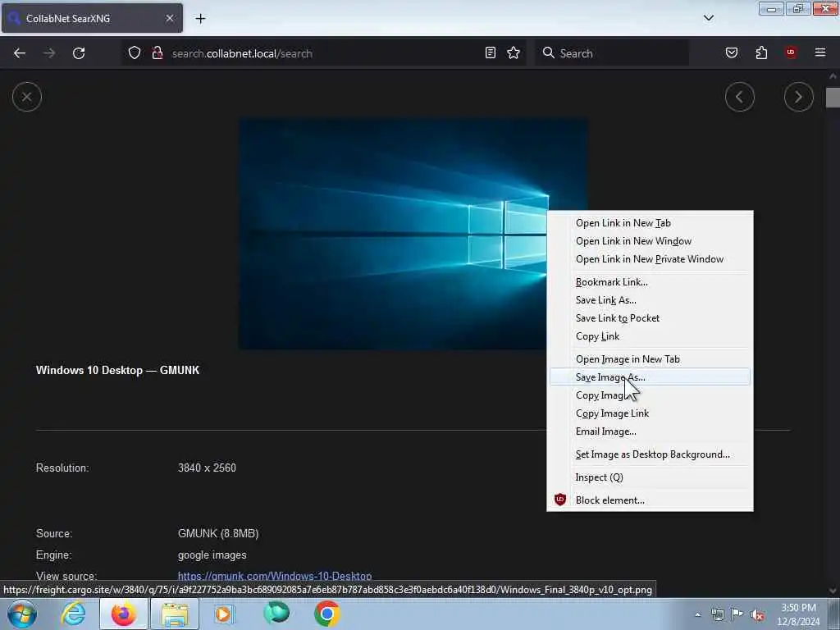Select Copy Image Link

point(650,413)
